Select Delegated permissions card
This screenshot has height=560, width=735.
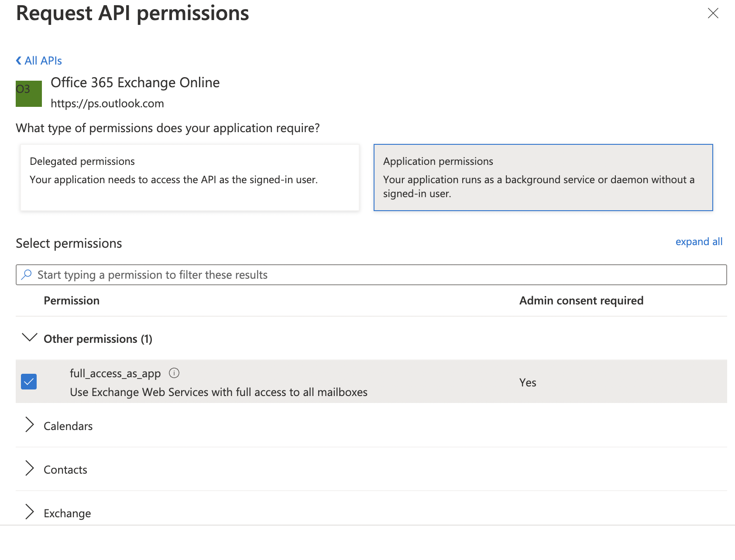tap(190, 178)
